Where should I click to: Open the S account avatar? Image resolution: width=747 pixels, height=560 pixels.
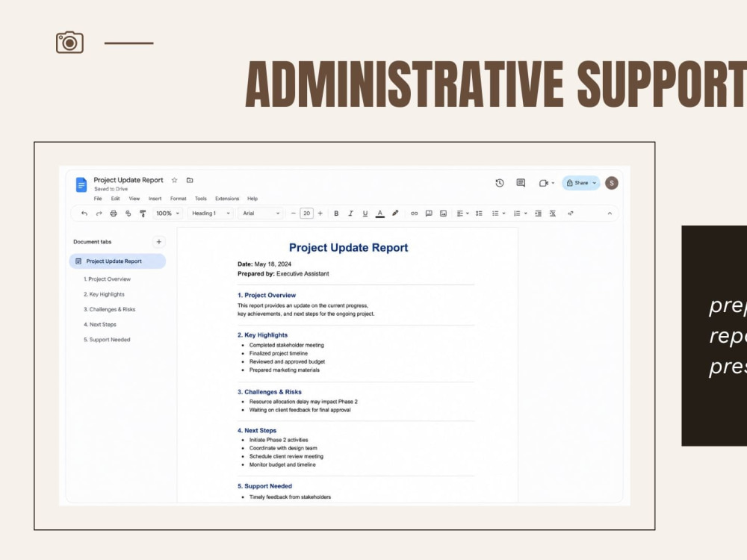coord(612,183)
